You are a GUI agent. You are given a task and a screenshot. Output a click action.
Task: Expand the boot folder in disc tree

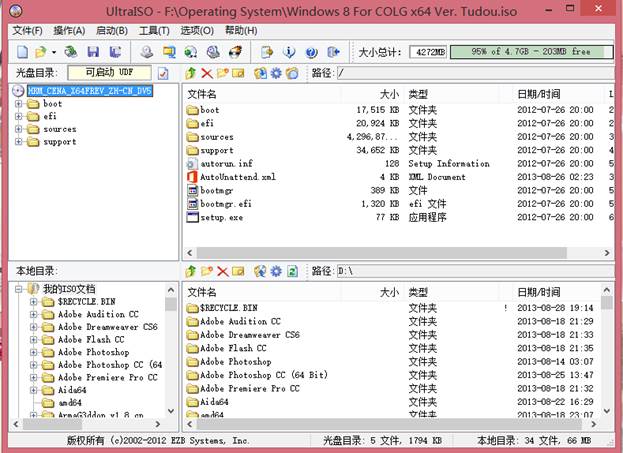coord(20,104)
